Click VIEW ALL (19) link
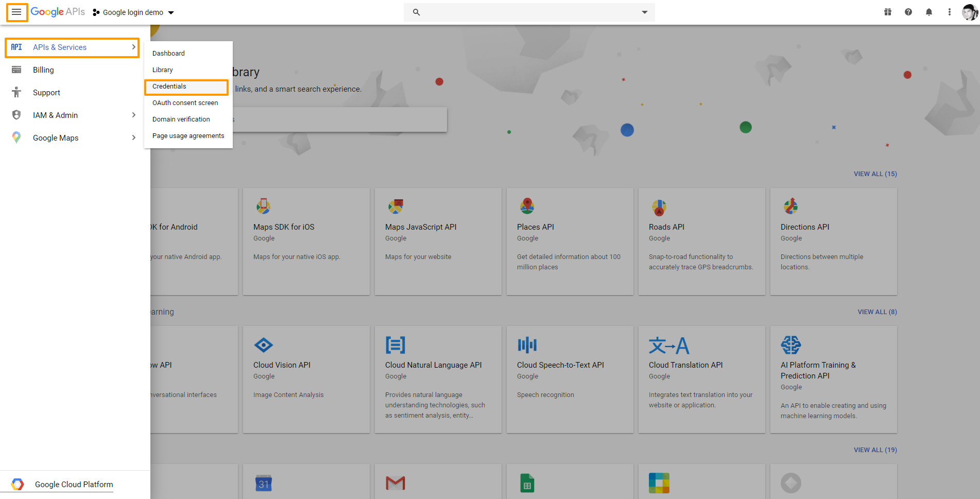This screenshot has height=499, width=980. click(875, 450)
